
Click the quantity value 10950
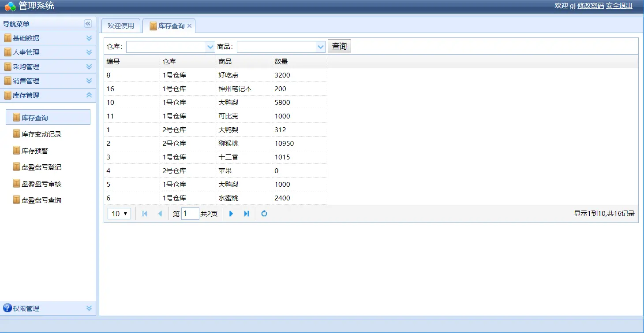[284, 144]
